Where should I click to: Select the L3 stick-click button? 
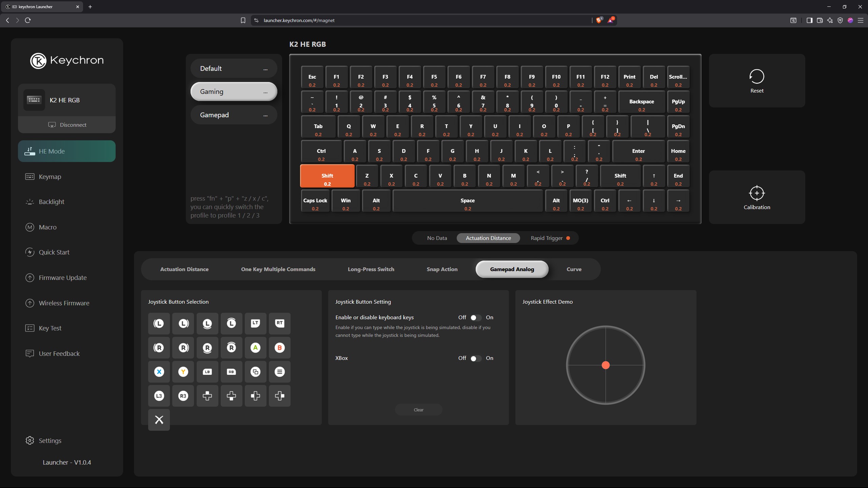point(159,396)
